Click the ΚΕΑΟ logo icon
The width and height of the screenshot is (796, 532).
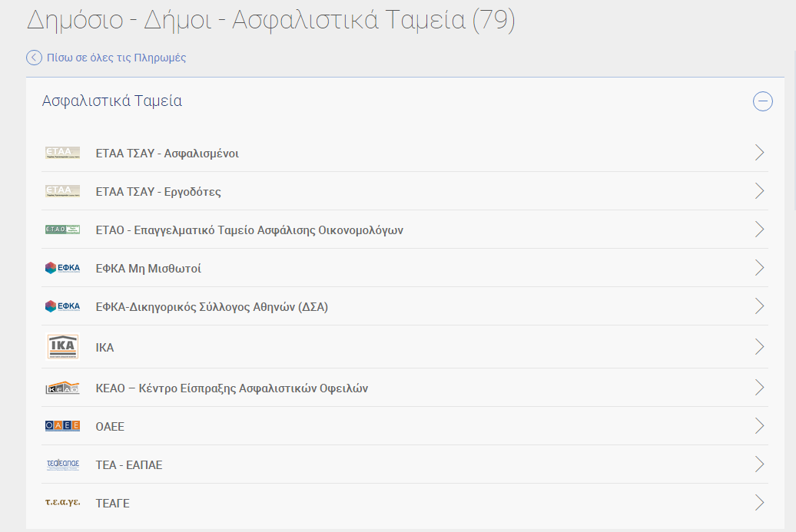tap(62, 388)
